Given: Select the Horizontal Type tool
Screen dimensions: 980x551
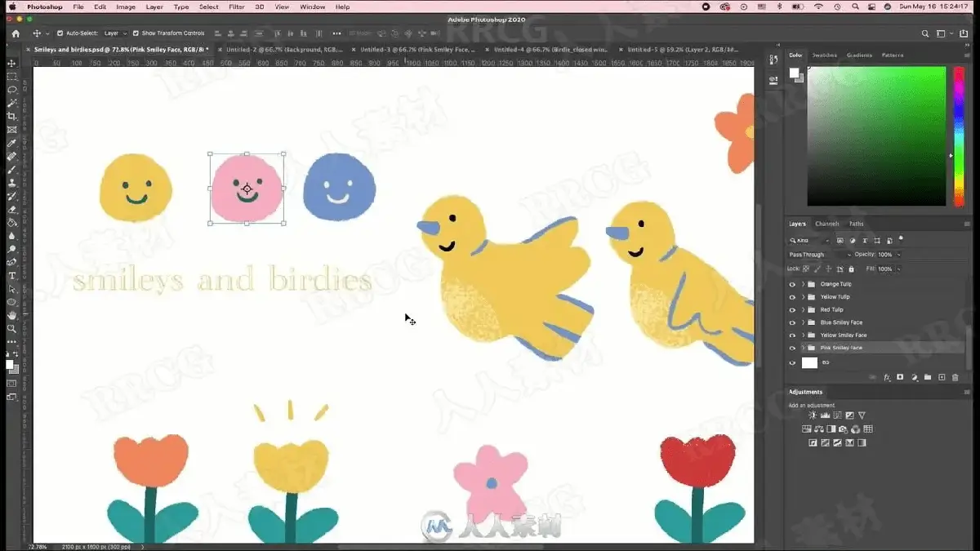Looking at the screenshot, I should click(x=11, y=276).
